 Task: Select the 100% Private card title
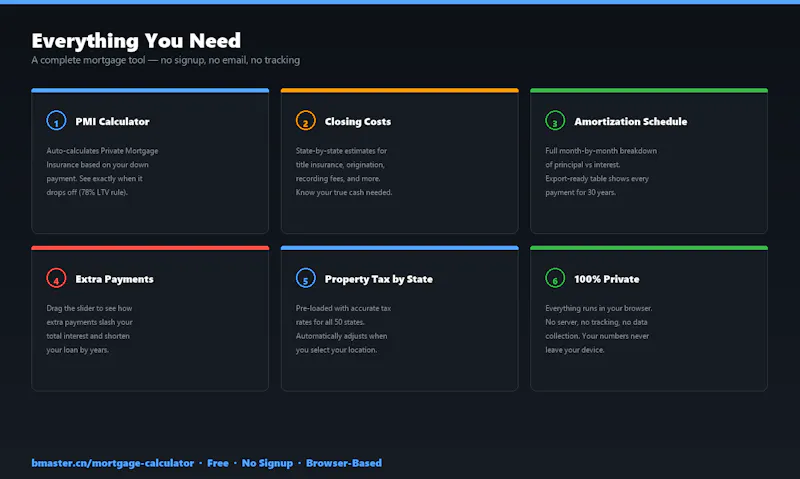(x=607, y=279)
